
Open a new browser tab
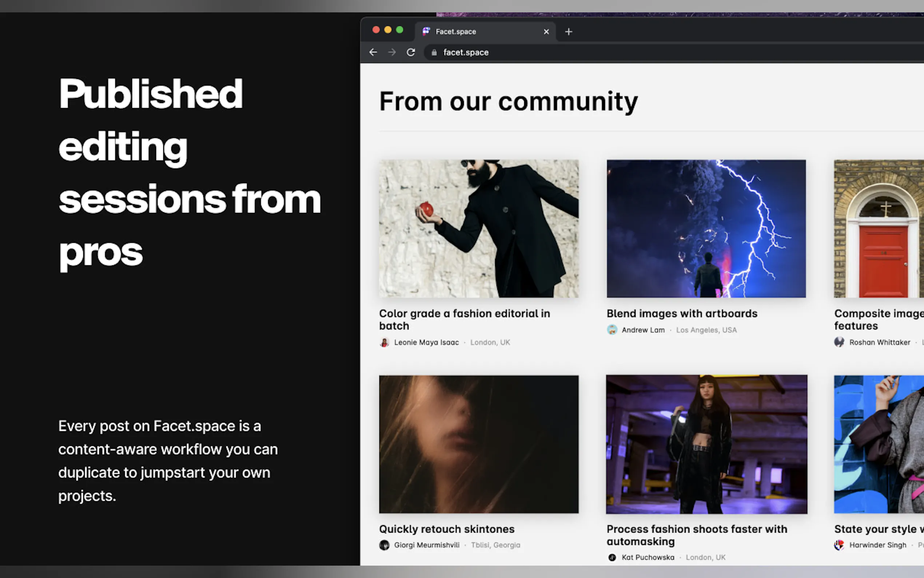(568, 32)
